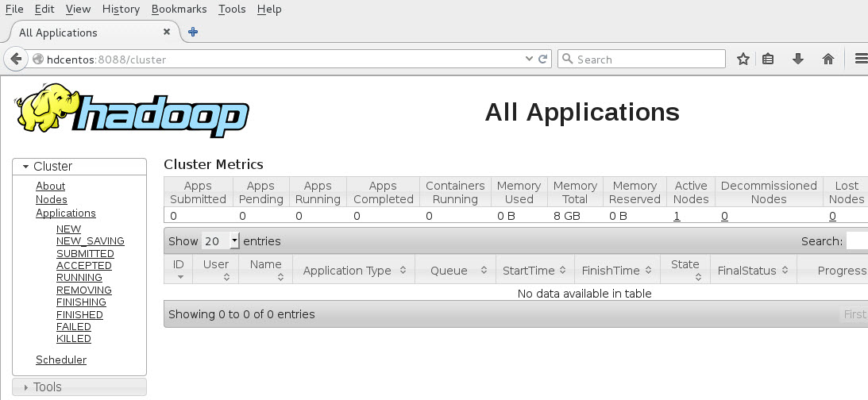This screenshot has height=400, width=868.
Task: Click the Cluster Metrics heading
Action: click(214, 164)
